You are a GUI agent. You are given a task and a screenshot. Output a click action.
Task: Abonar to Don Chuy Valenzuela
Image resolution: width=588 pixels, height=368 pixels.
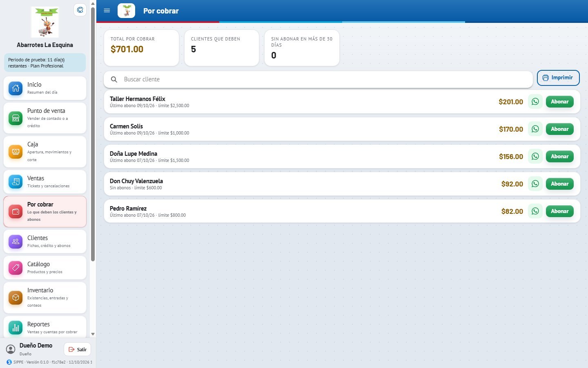[560, 184]
